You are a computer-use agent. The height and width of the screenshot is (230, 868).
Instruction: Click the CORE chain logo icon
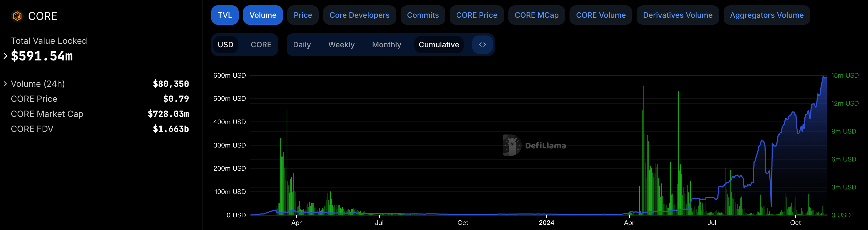coord(17,16)
